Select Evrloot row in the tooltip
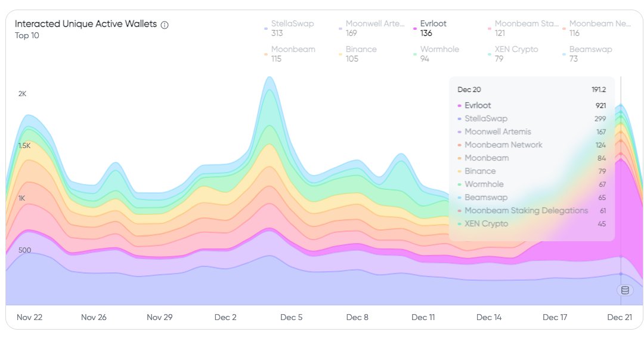Image resolution: width=644 pixels, height=338 pixels. (532, 106)
